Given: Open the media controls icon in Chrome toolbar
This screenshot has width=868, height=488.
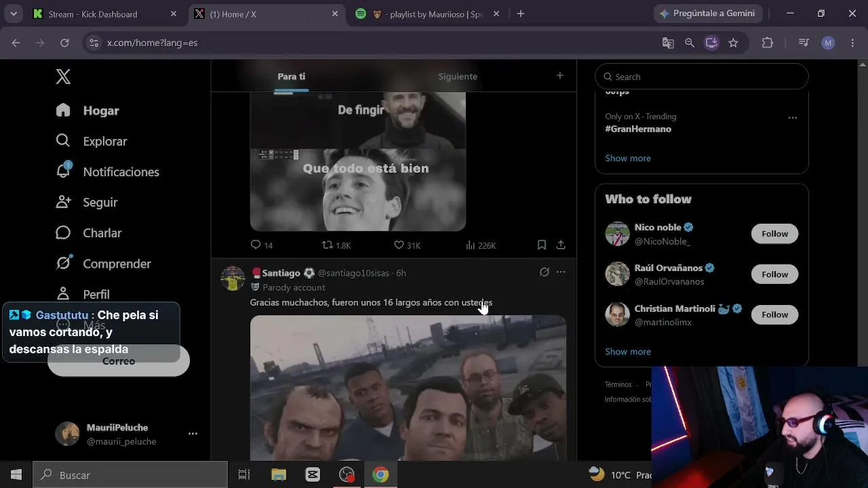Looking at the screenshot, I should coord(804,43).
